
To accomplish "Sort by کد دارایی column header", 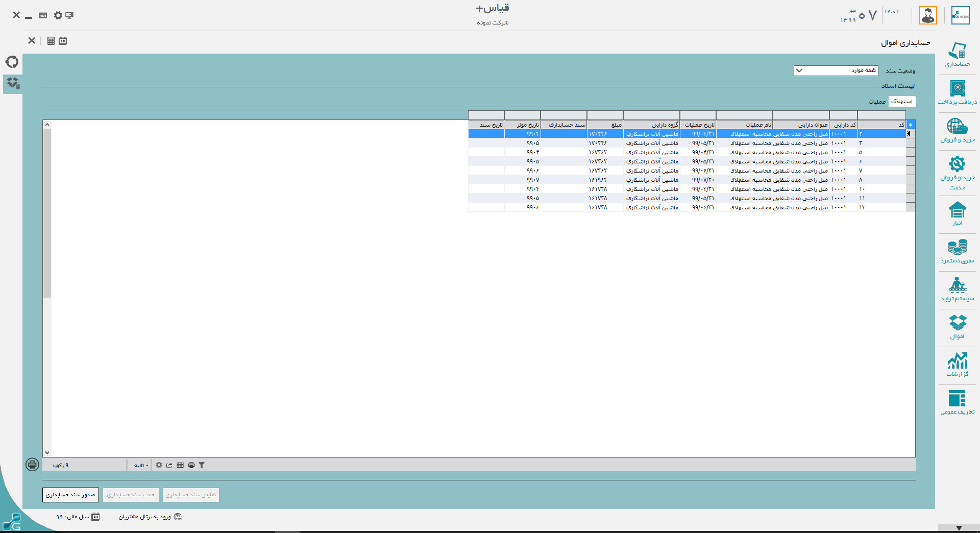I will (844, 125).
